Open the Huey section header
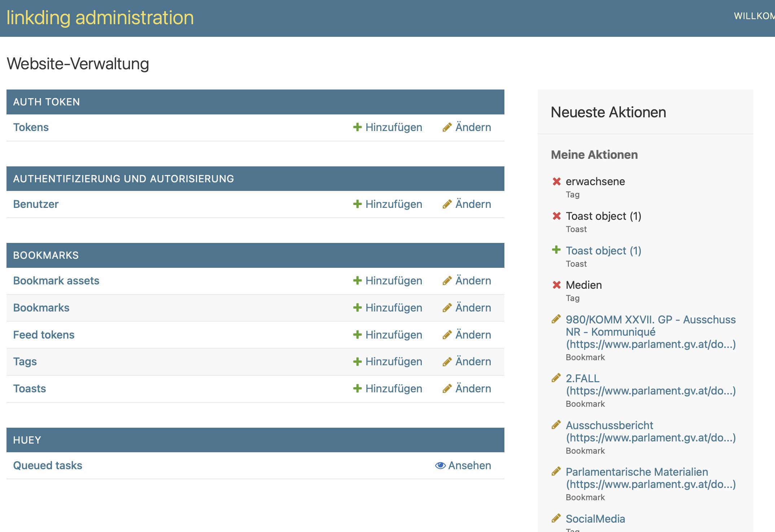 [27, 440]
